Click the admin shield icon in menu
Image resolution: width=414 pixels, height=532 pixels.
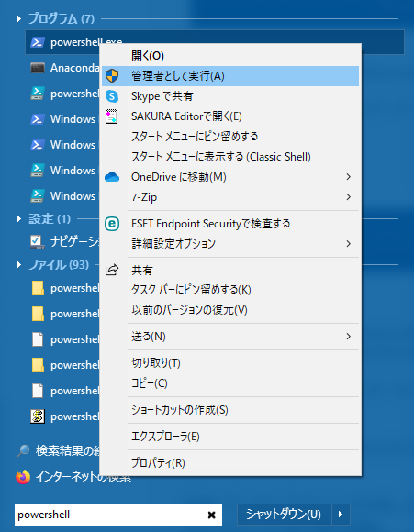[x=112, y=76]
